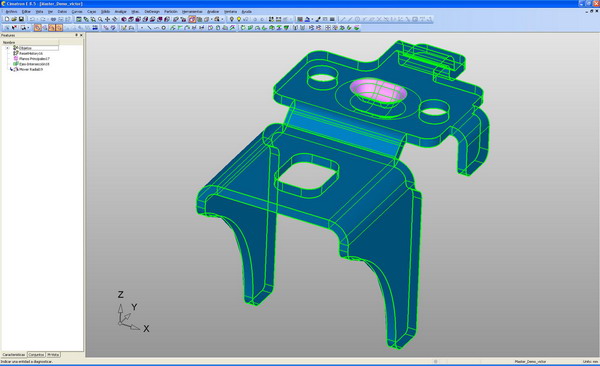Image resolution: width=600 pixels, height=366 pixels.
Task: Click the Nombre column header
Action: coord(30,42)
